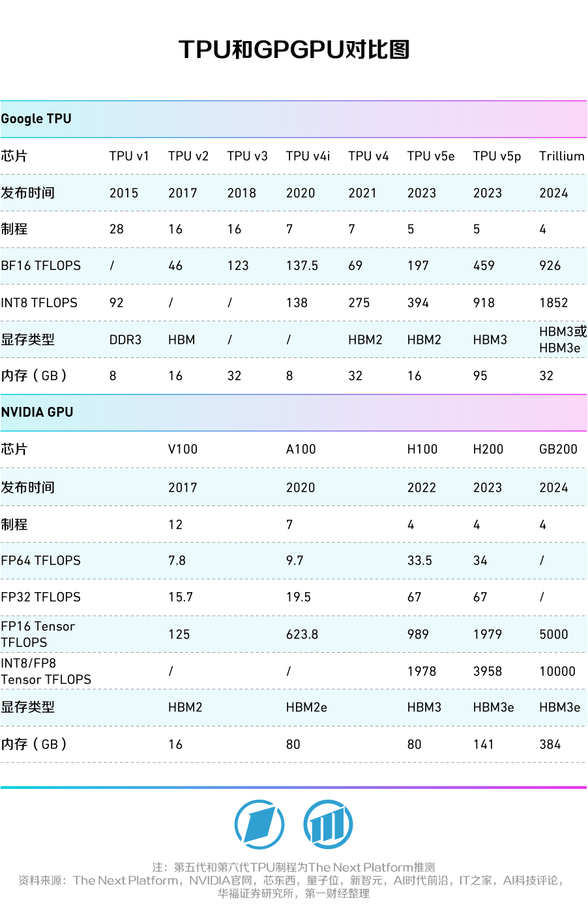
Task: Click the INT8 value '275'
Action: tap(359, 303)
